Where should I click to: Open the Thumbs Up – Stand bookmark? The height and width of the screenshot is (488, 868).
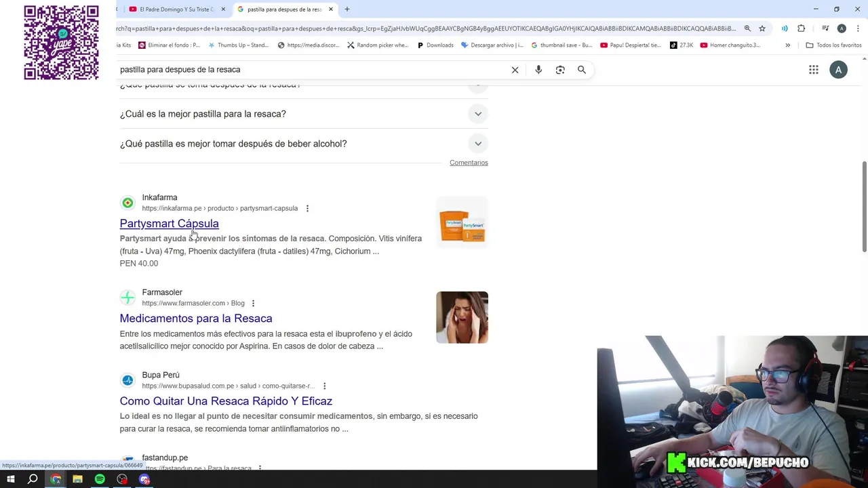tap(238, 45)
